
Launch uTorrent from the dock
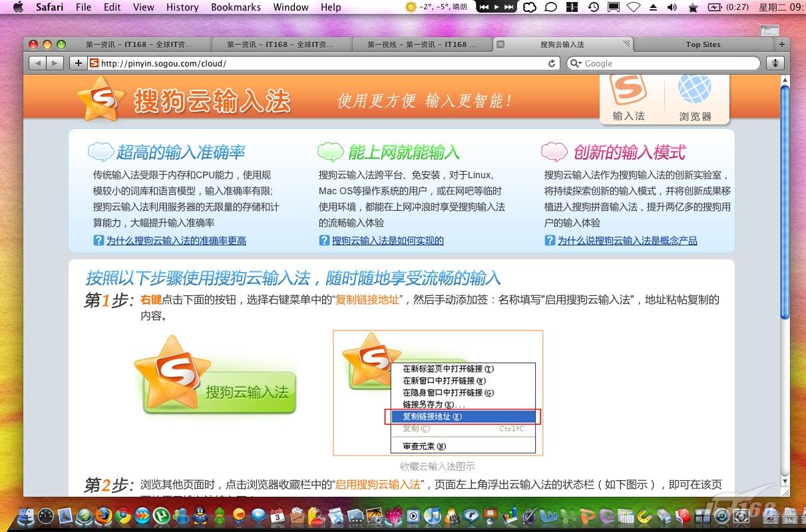(x=161, y=515)
